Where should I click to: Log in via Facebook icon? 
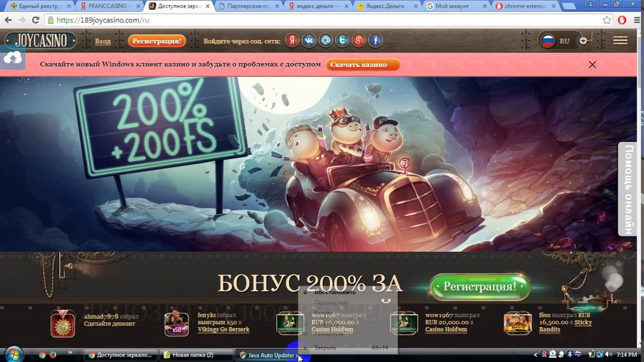point(375,41)
